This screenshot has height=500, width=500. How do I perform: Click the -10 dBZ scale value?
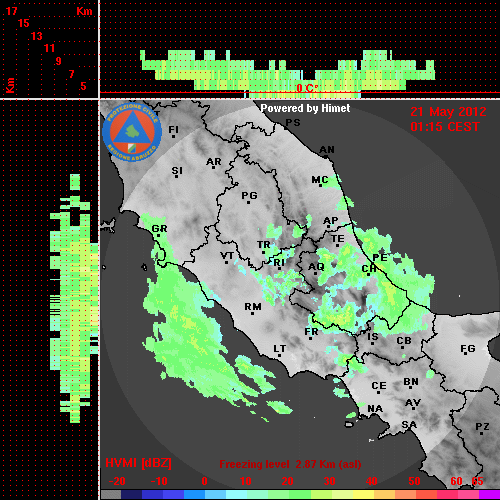click(x=159, y=481)
